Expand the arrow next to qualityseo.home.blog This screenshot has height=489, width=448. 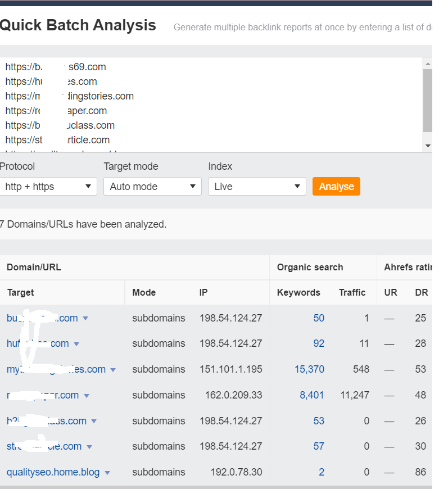107,473
